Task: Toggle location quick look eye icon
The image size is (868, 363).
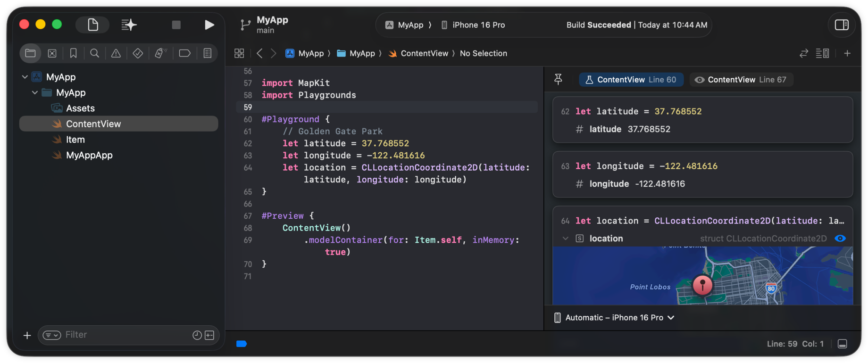Action: (840, 239)
